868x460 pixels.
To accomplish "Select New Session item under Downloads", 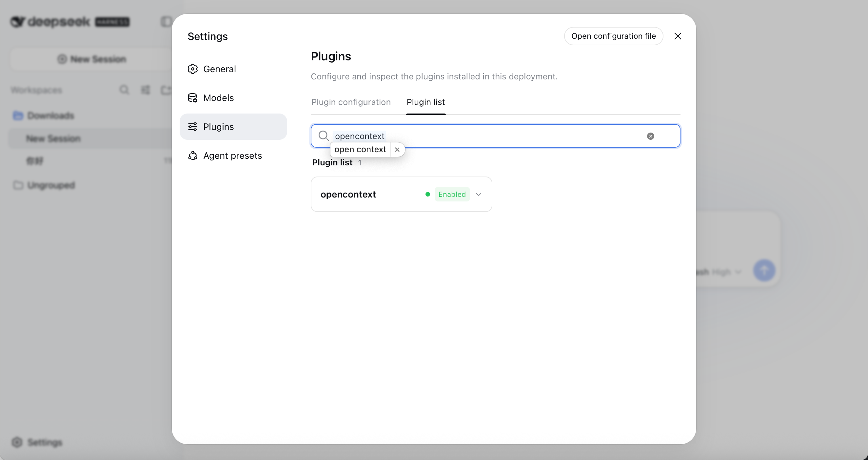I will (53, 138).
